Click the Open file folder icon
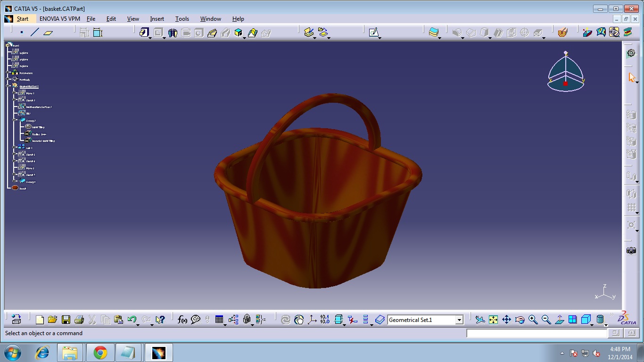The height and width of the screenshot is (362, 644). tap(52, 320)
